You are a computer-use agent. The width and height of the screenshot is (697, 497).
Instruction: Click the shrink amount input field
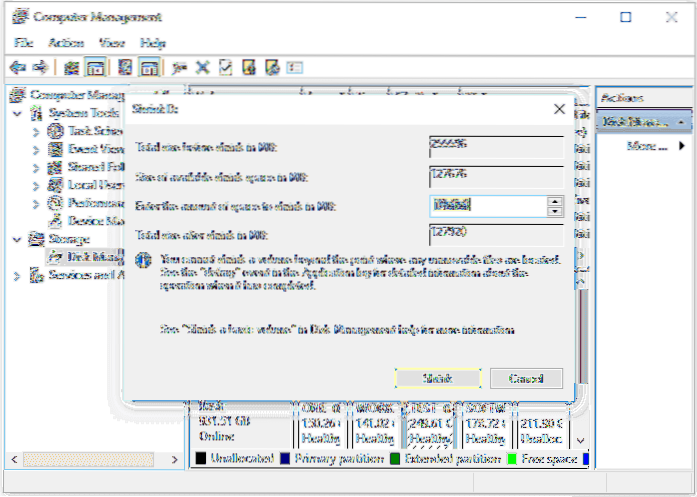(x=486, y=205)
